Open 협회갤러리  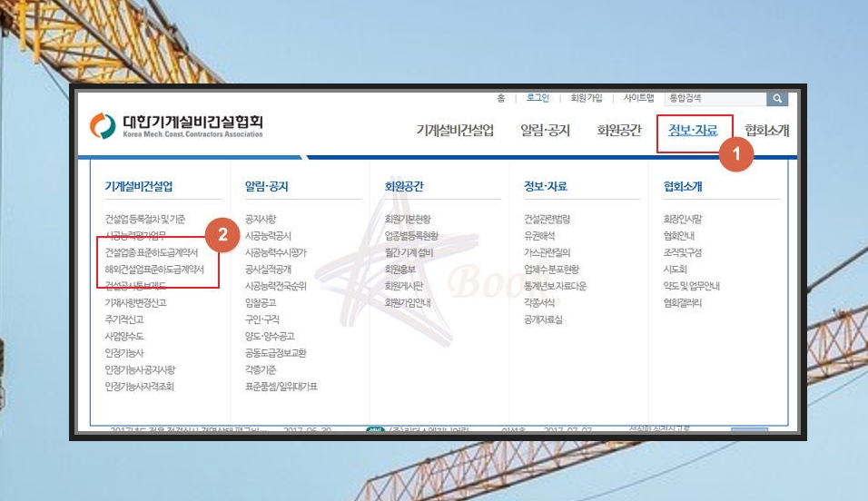click(x=683, y=303)
